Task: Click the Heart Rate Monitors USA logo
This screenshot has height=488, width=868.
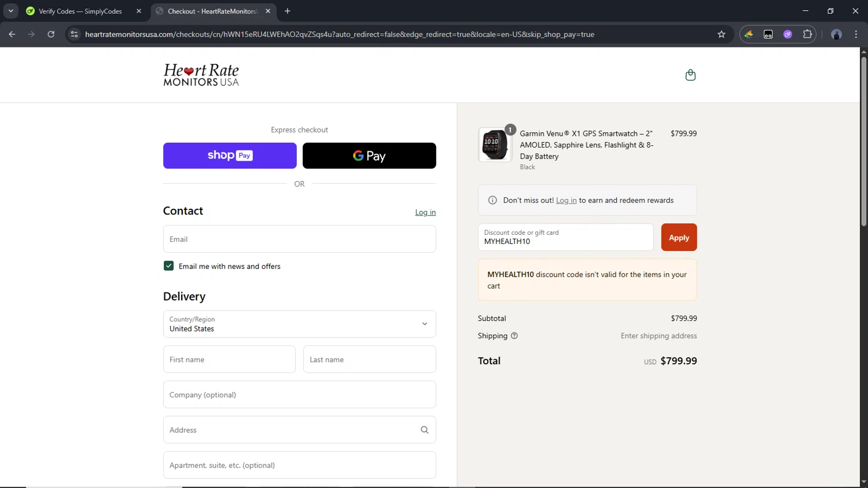Action: (x=201, y=75)
